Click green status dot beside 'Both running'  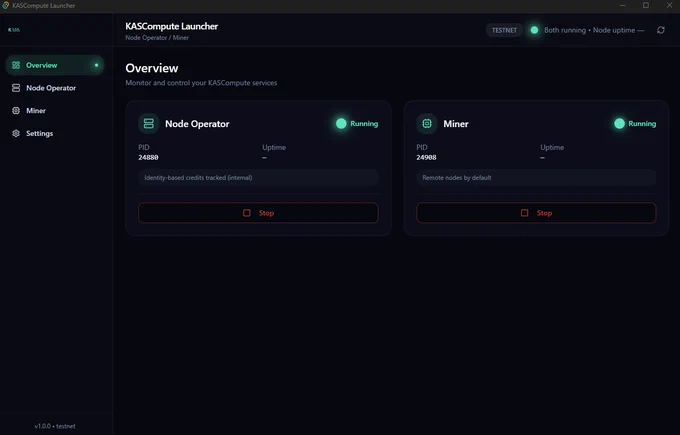(534, 30)
